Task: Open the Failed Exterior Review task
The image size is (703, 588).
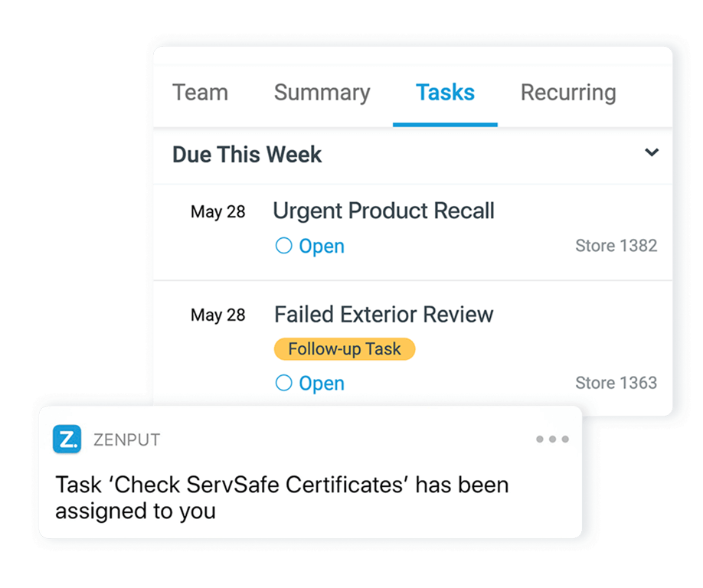Action: pyautogui.click(x=383, y=314)
